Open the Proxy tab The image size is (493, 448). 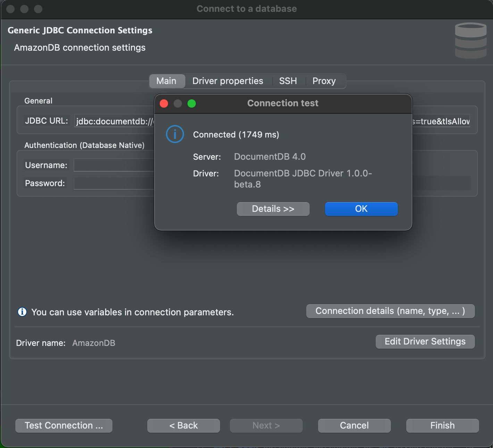tap(324, 81)
